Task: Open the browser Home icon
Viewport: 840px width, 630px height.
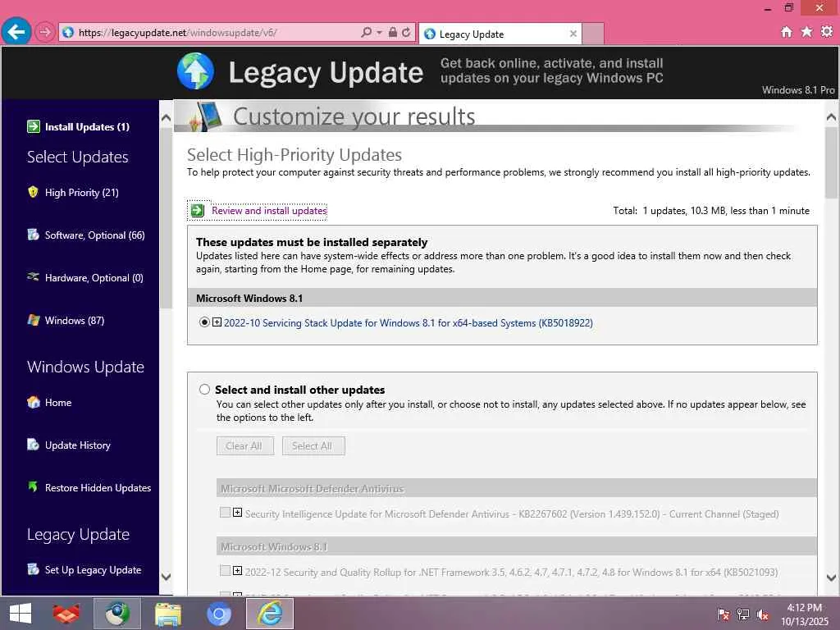Action: click(x=786, y=32)
